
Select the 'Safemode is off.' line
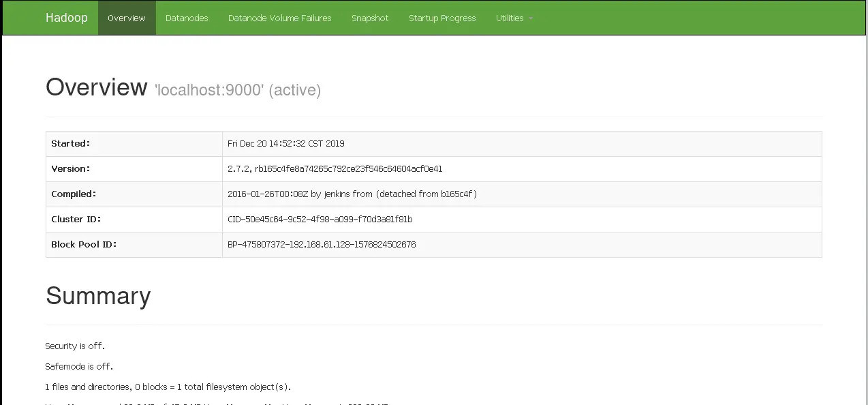pos(79,367)
